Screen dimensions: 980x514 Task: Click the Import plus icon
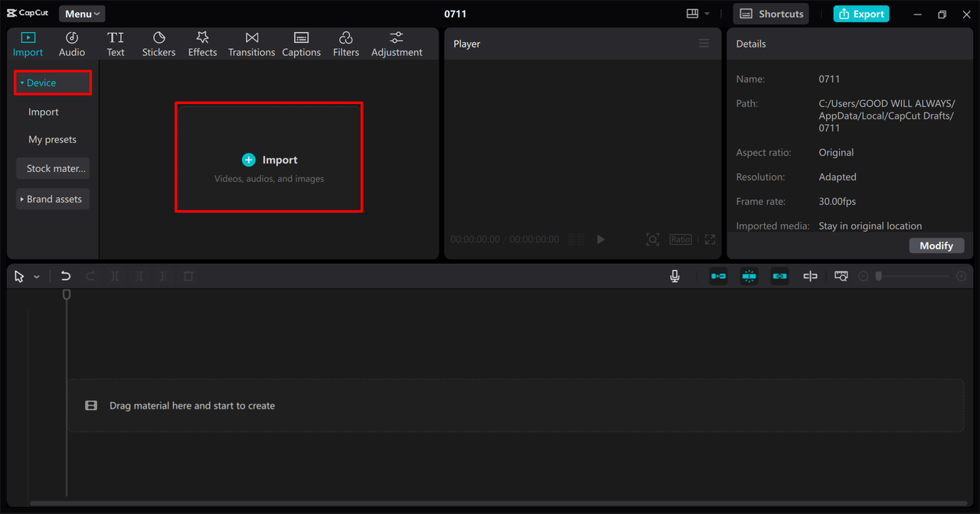(x=248, y=160)
